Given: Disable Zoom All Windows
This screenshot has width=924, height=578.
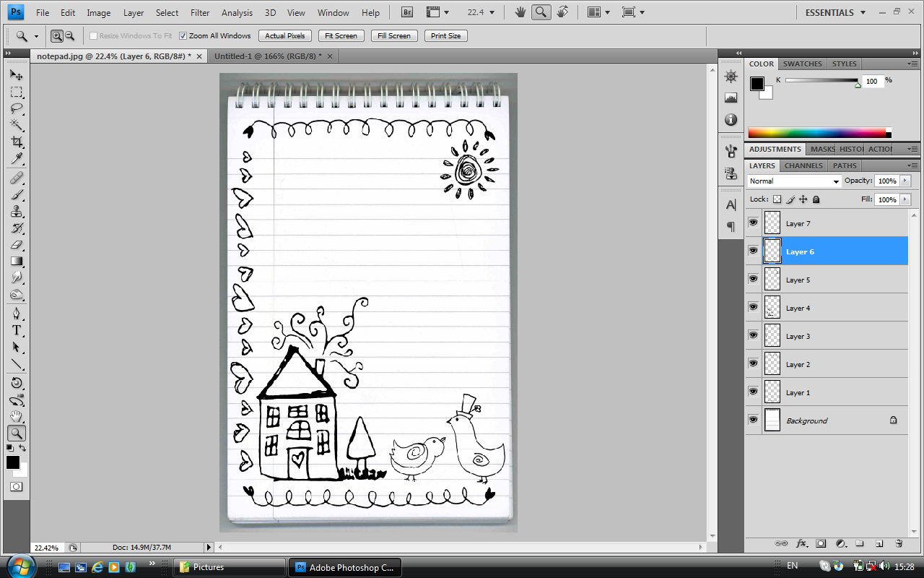Looking at the screenshot, I should pos(183,35).
